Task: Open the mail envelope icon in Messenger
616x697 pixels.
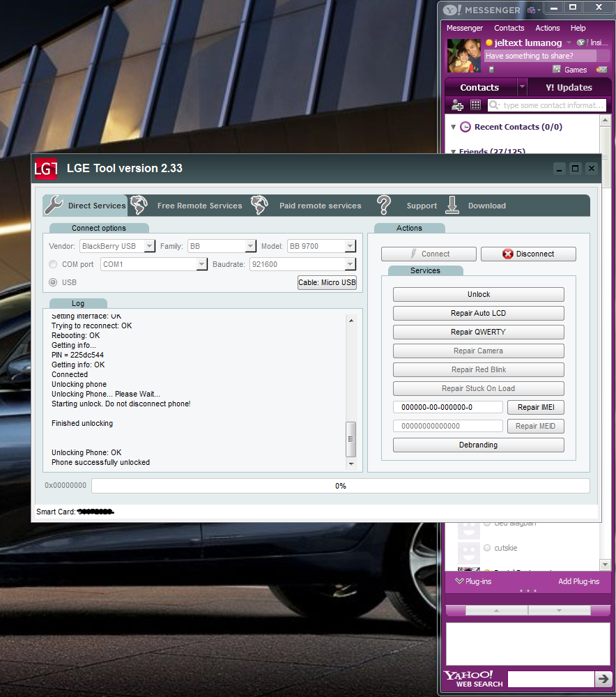Action: tap(602, 69)
